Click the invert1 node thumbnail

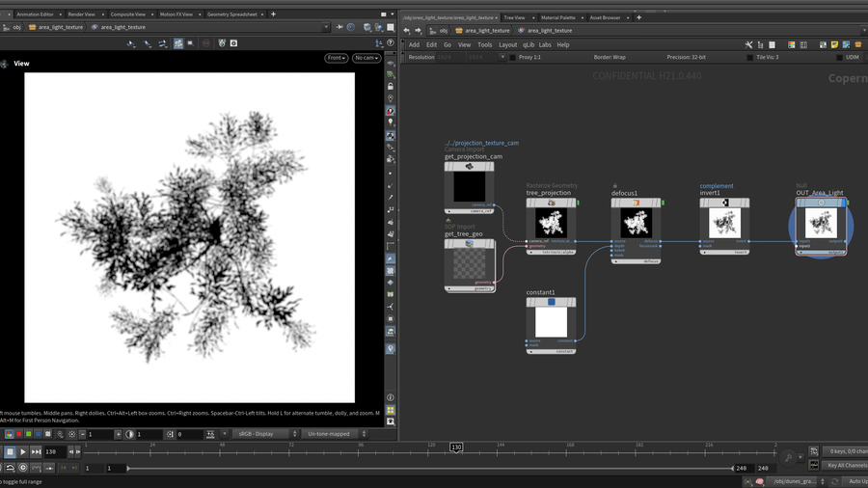pos(724,224)
